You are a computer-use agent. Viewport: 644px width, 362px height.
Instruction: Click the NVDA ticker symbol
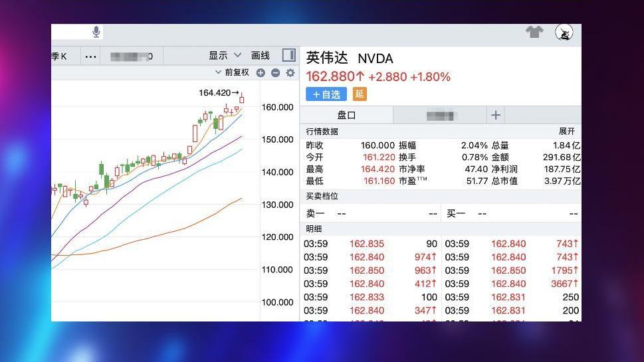[376, 58]
